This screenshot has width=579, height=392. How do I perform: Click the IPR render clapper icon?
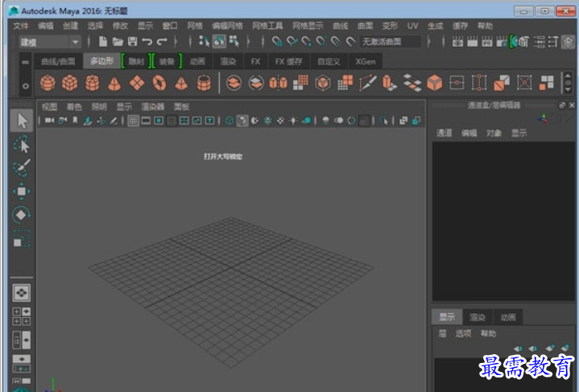pyautogui.click(x=486, y=41)
